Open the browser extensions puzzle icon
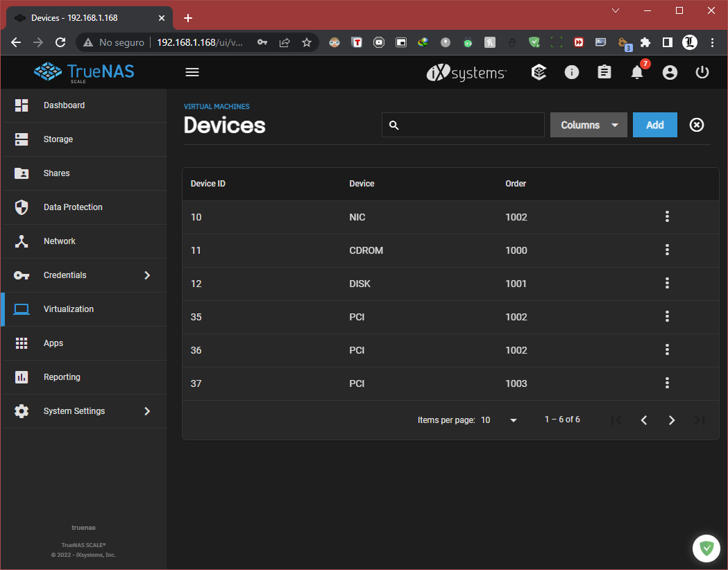Image resolution: width=728 pixels, height=570 pixels. 645,43
